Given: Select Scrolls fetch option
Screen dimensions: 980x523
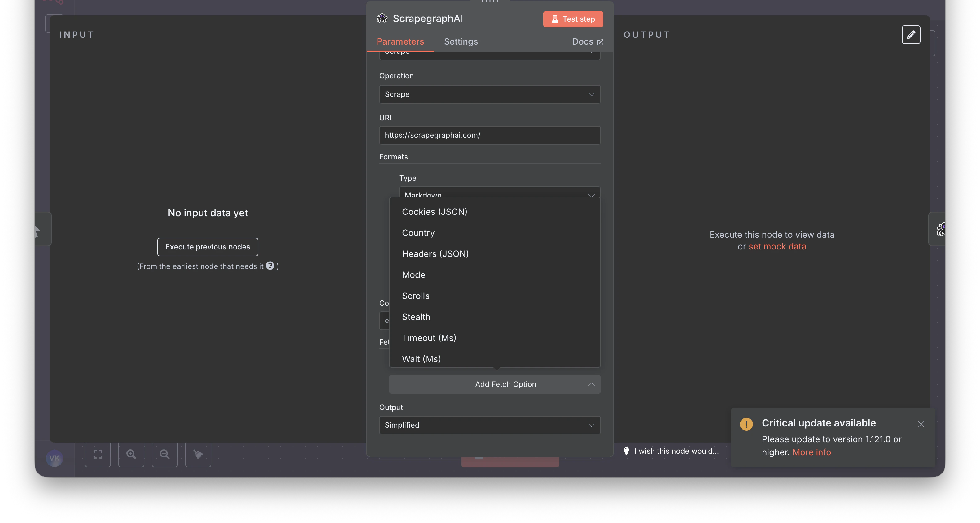Looking at the screenshot, I should click(495, 296).
